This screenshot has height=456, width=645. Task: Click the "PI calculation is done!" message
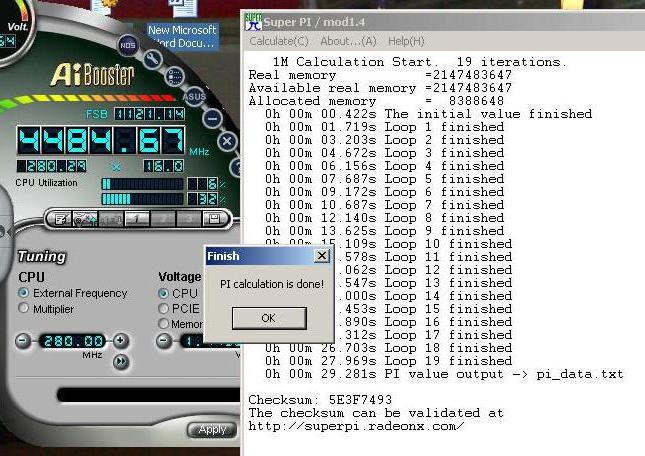272,284
